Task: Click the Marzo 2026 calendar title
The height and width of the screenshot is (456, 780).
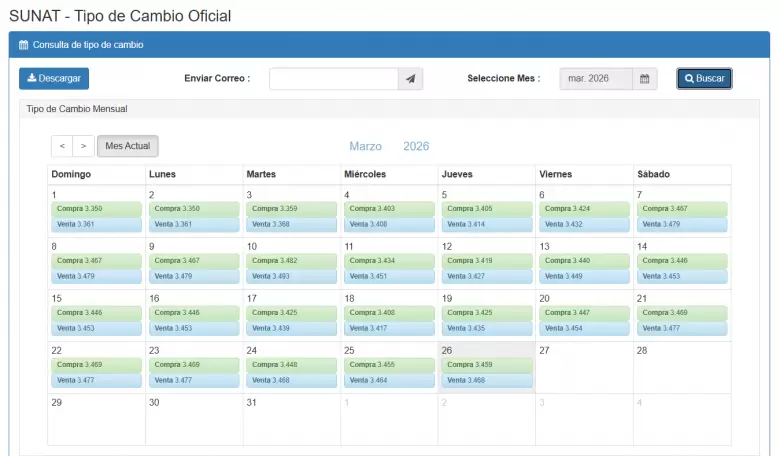Action: tap(389, 146)
